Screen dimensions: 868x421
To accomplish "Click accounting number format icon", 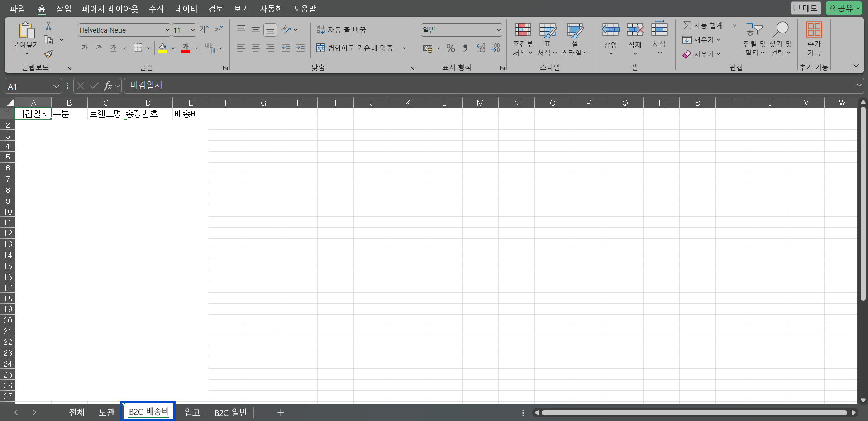I will click(428, 48).
